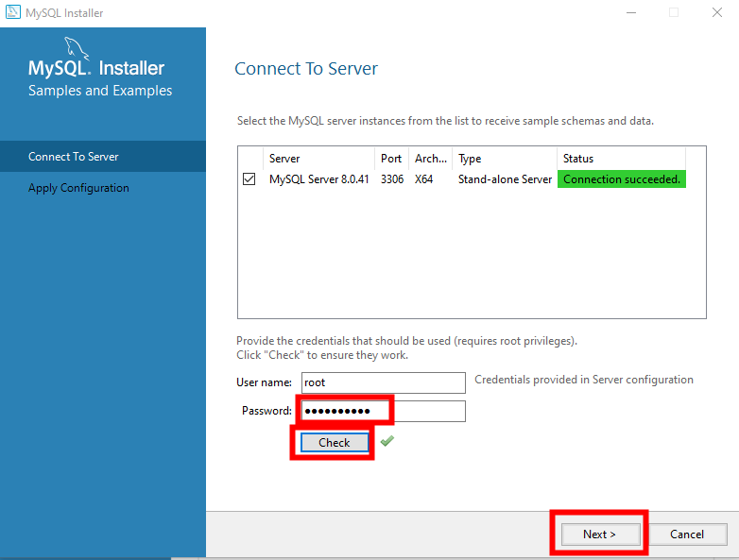Click the Samples and Examples sidebar subtitle
This screenshot has height=560, width=739.
coord(100,91)
